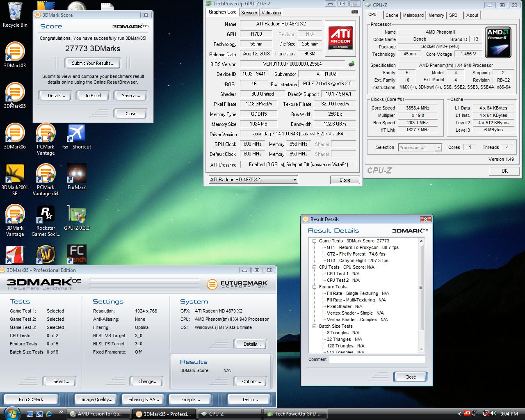Switch to the Sensors tab in GPU-Z
The height and width of the screenshot is (420, 525).
(x=249, y=12)
